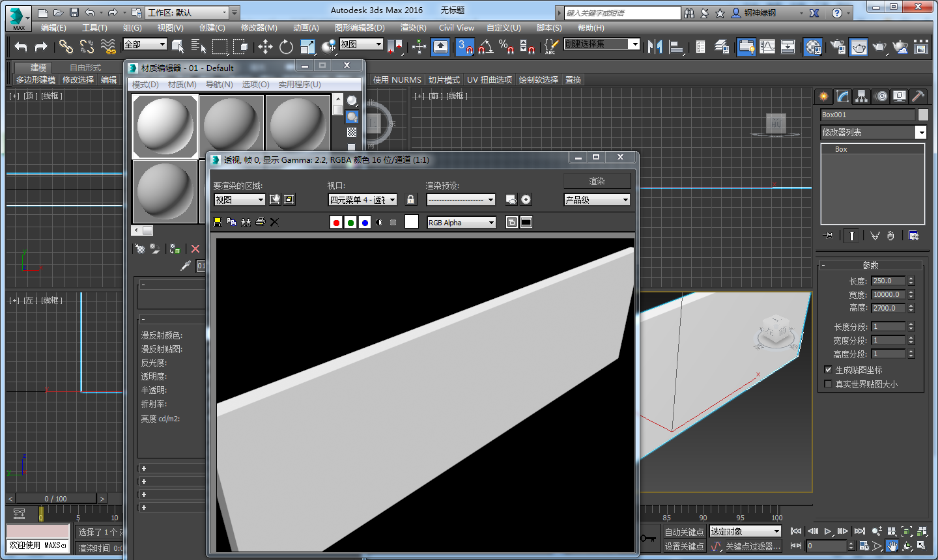Open the 创建选择集 dropdown
Image resolution: width=938 pixels, height=560 pixels.
click(x=602, y=44)
